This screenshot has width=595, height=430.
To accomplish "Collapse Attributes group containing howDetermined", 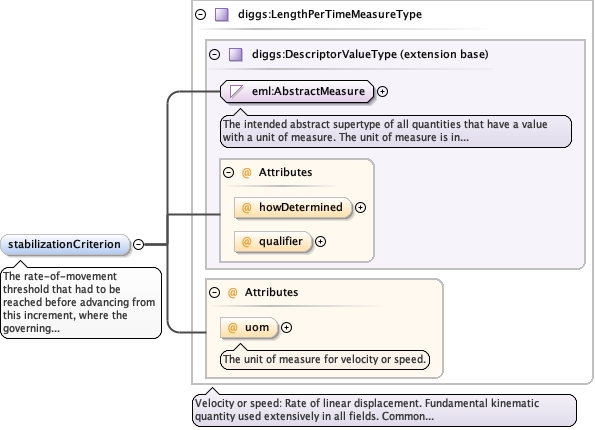I will point(228,173).
